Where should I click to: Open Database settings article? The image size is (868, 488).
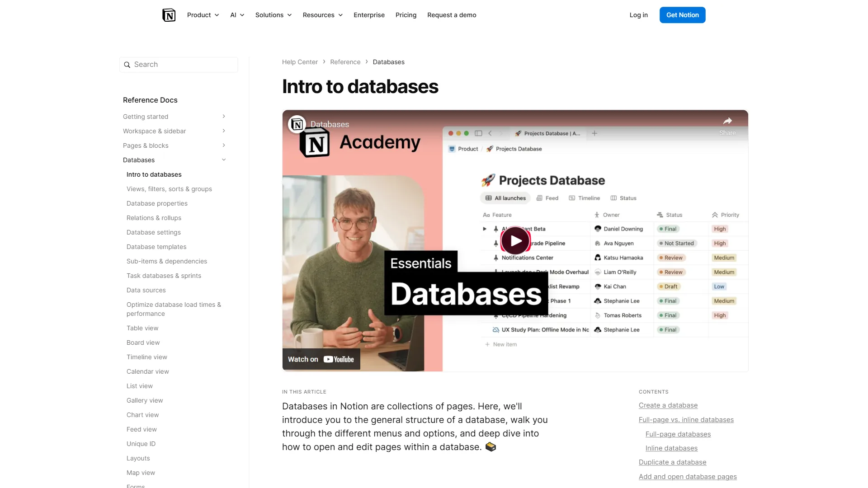(154, 232)
